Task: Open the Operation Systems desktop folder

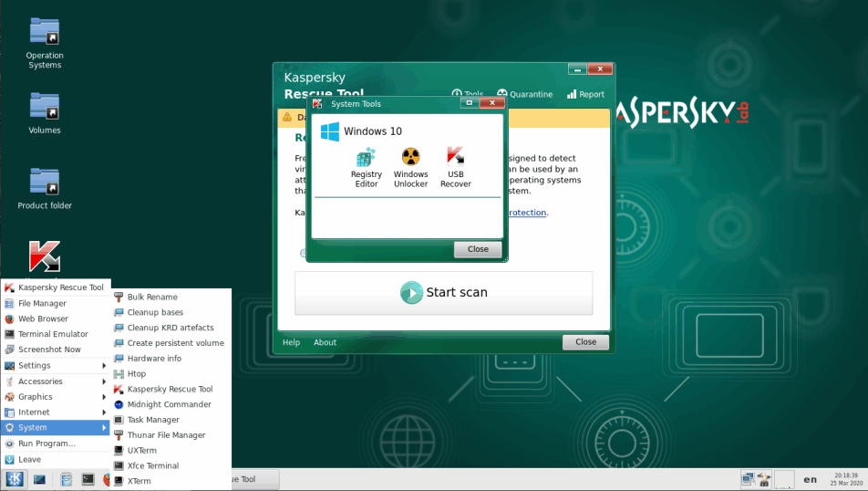Action: click(45, 43)
